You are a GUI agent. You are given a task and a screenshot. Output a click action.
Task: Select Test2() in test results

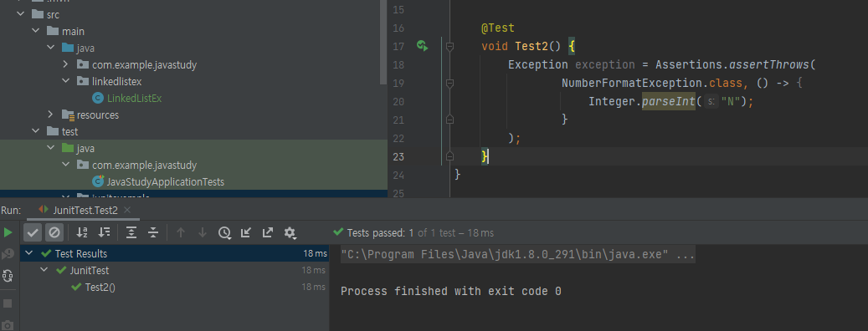click(100, 288)
